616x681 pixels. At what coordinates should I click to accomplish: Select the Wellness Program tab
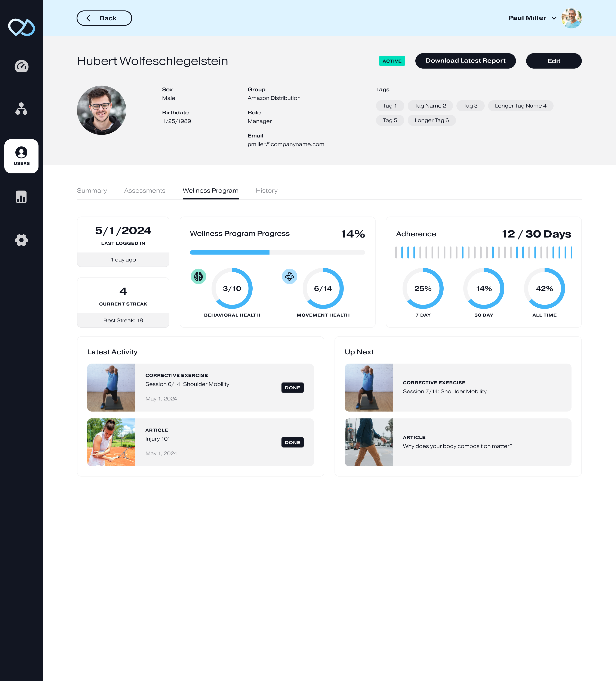(x=210, y=191)
